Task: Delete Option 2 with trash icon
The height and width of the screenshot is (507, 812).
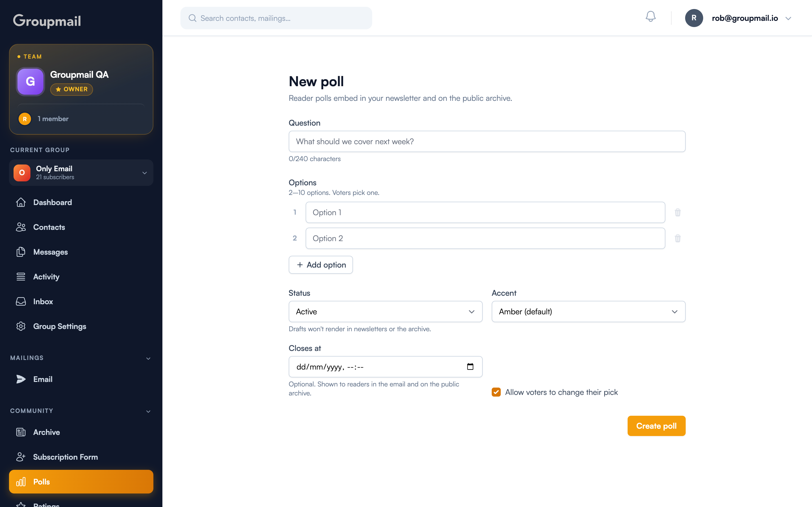Action: (678, 238)
